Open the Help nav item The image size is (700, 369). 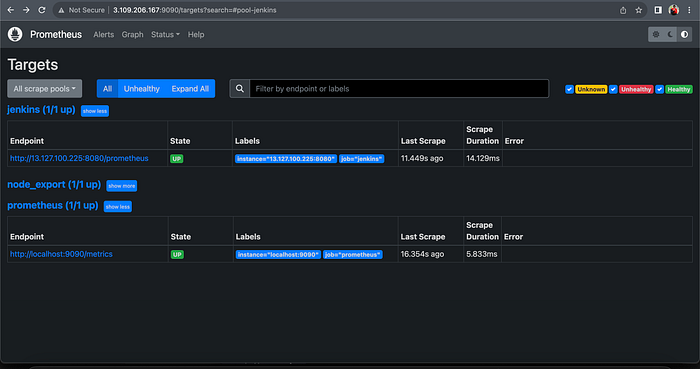coord(196,34)
